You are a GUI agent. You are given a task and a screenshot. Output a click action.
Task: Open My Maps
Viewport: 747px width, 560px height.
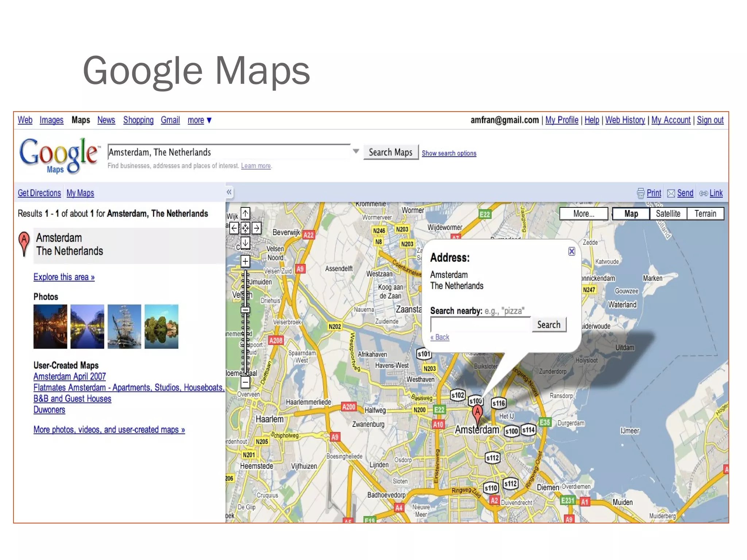80,193
